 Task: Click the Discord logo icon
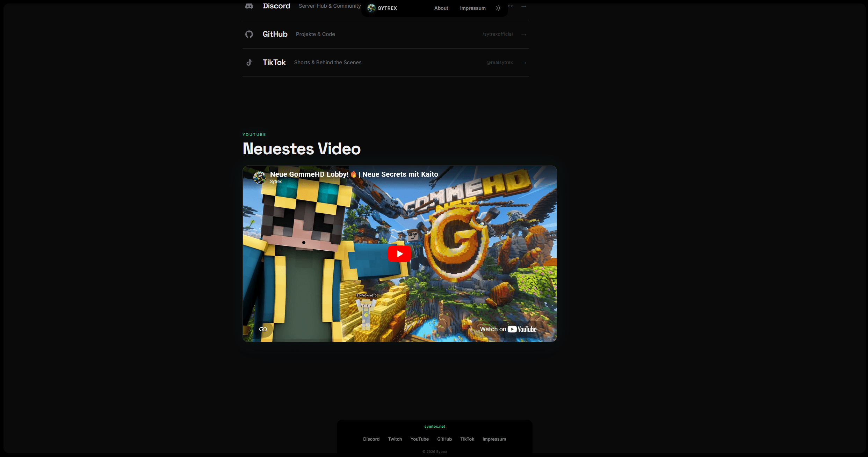(x=249, y=6)
